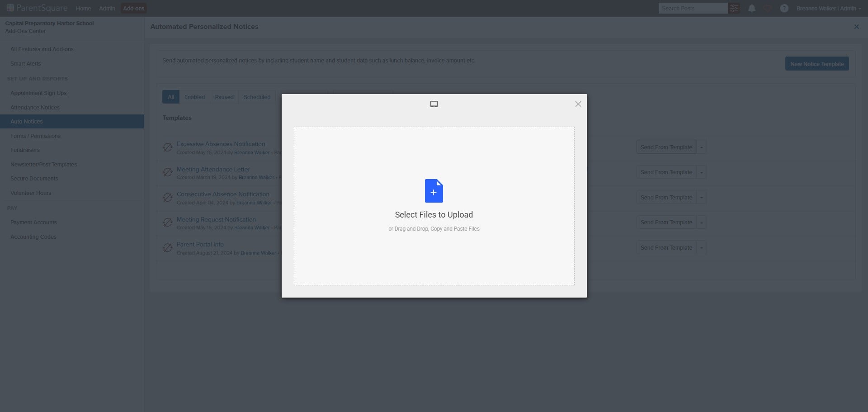Click the blue file-plus upload icon

[x=434, y=191]
